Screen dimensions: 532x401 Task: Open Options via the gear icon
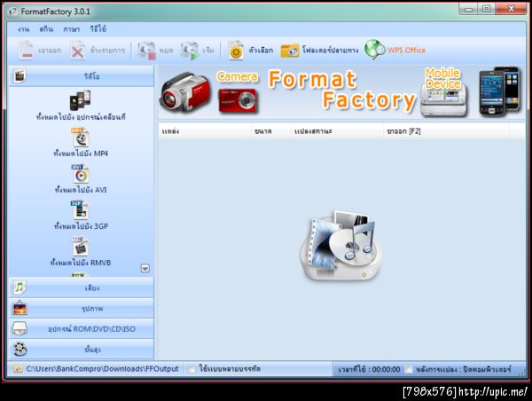[236, 51]
